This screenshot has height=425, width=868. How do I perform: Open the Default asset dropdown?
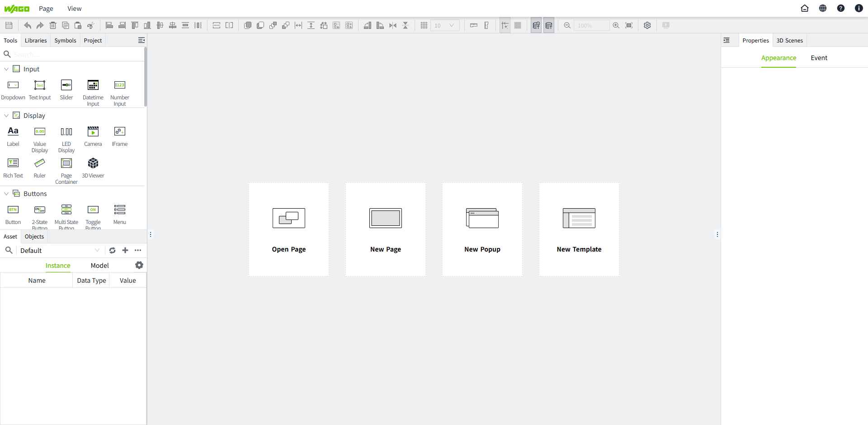click(59, 251)
